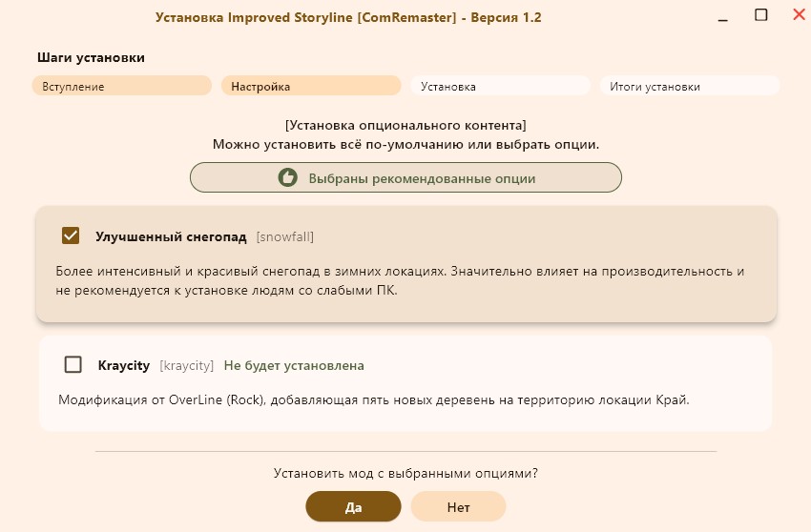Image resolution: width=811 pixels, height=532 pixels.
Task: Click the Нет button
Action: 458,507
